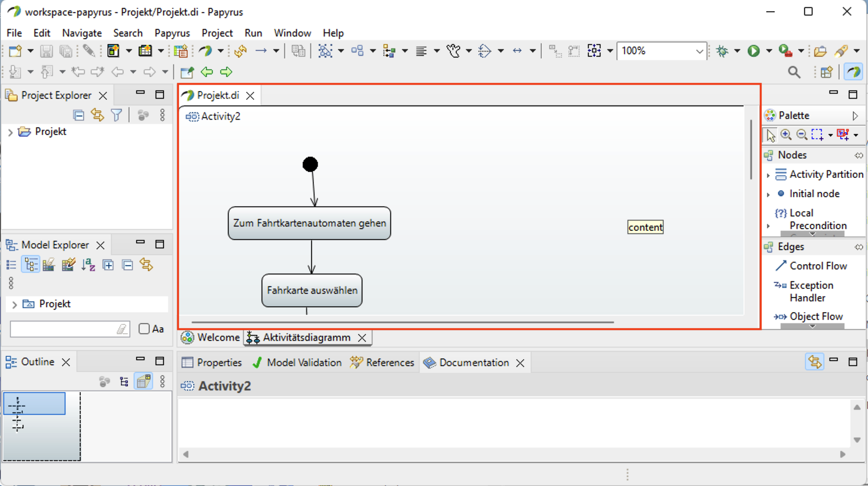Click the Run menu
The image size is (868, 486).
click(252, 32)
